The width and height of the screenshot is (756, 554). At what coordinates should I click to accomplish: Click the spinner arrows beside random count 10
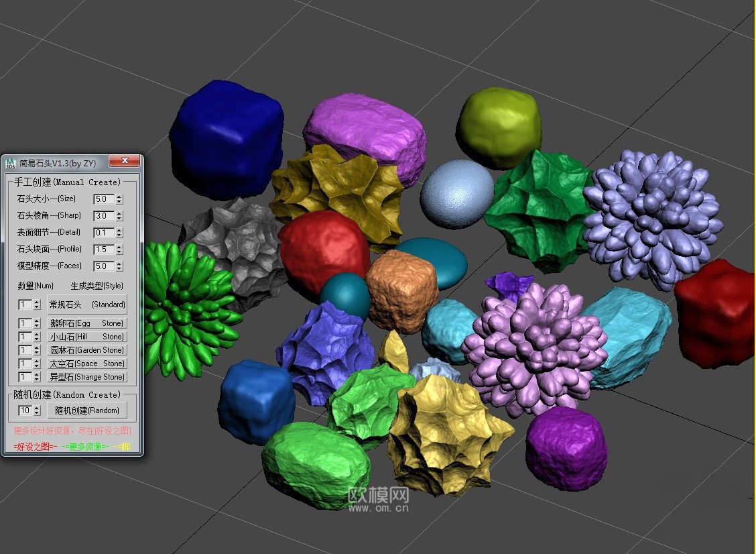(37, 410)
